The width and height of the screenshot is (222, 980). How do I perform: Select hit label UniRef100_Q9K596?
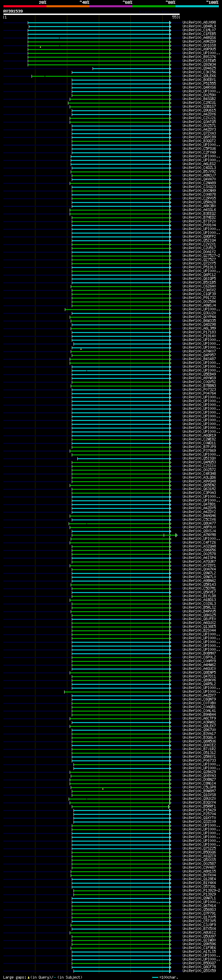point(199,944)
